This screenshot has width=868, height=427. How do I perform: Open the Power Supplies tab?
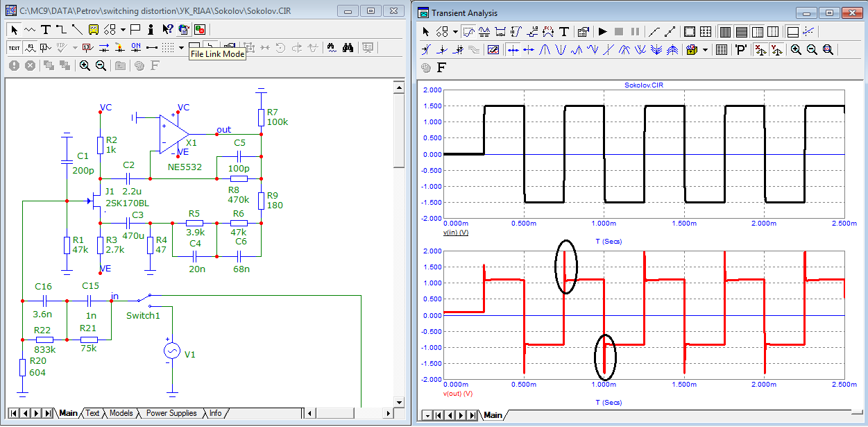(x=171, y=413)
